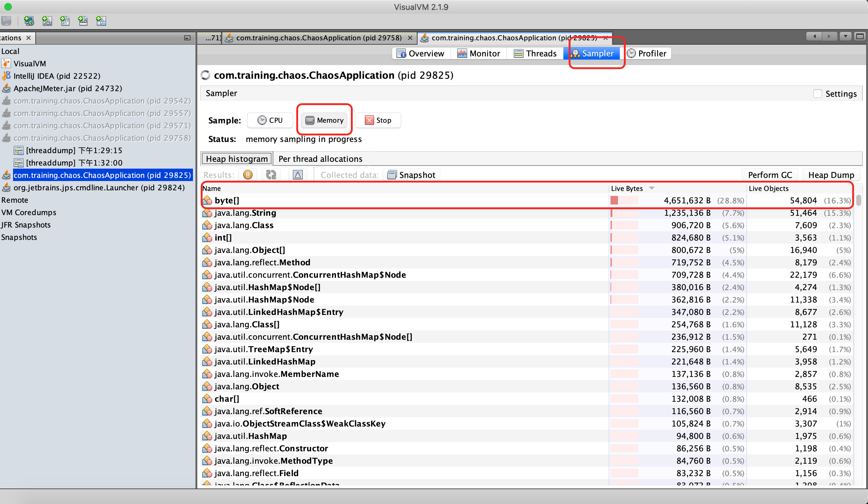Open the ChaosApplication pid 29758 editor tab
This screenshot has width=868, height=504.
click(319, 38)
